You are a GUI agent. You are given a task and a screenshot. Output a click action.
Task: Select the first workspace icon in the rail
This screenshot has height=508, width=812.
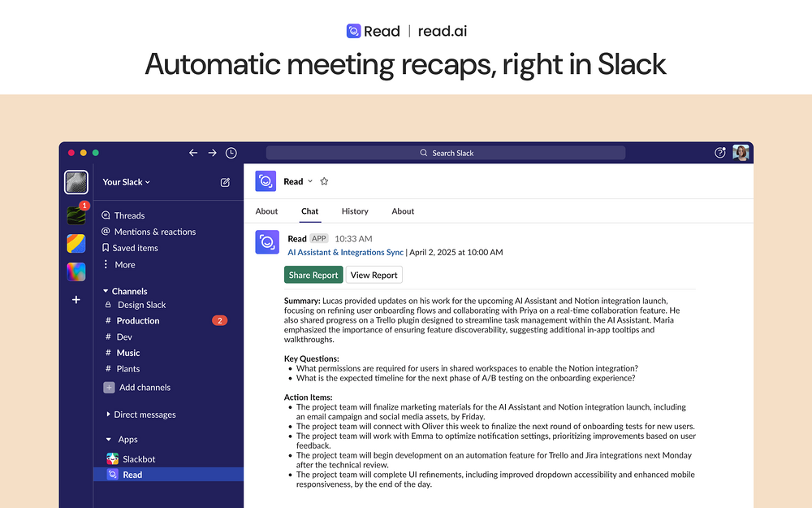click(76, 182)
